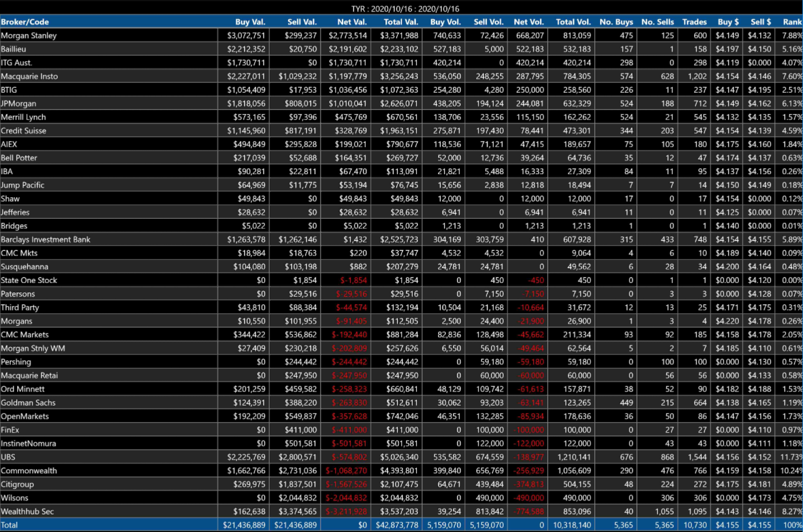Click the No. Sells column header
803x532 pixels.
tap(658, 22)
